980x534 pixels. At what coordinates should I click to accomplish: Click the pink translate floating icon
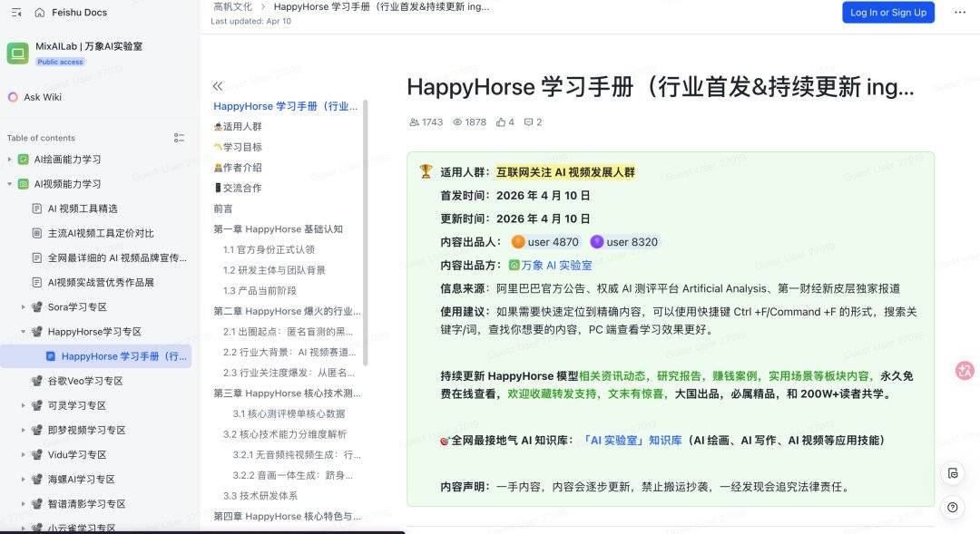tap(965, 371)
